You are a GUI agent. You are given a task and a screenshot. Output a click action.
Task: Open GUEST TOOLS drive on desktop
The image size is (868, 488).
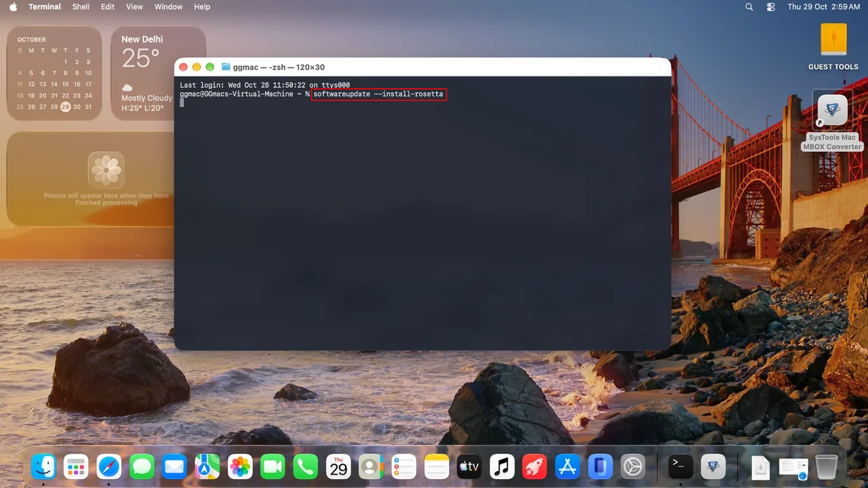(833, 46)
